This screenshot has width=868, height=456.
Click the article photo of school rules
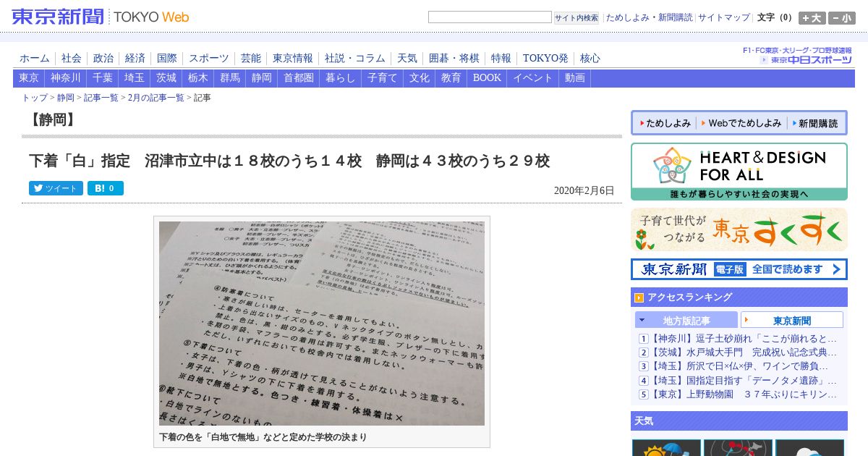pos(322,324)
